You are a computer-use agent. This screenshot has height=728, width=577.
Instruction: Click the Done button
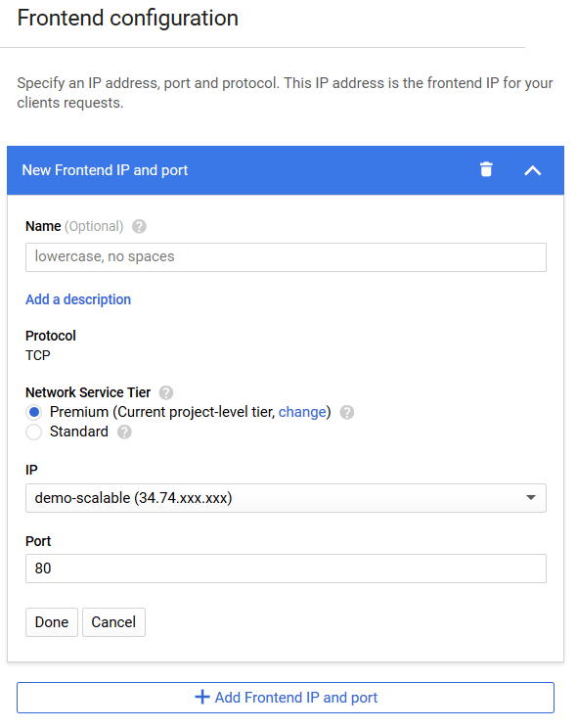pyautogui.click(x=52, y=622)
